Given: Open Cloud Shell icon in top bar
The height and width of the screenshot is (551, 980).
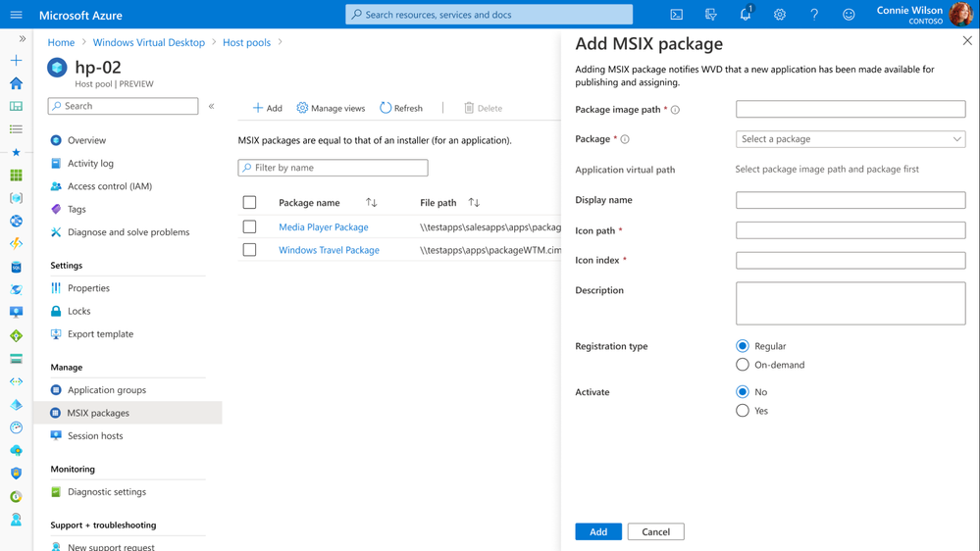Looking at the screenshot, I should click(x=676, y=15).
